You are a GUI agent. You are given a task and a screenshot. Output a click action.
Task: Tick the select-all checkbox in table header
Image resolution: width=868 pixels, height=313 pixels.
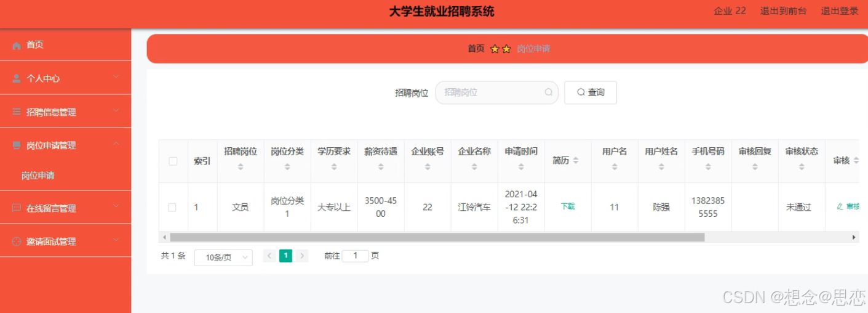click(173, 161)
